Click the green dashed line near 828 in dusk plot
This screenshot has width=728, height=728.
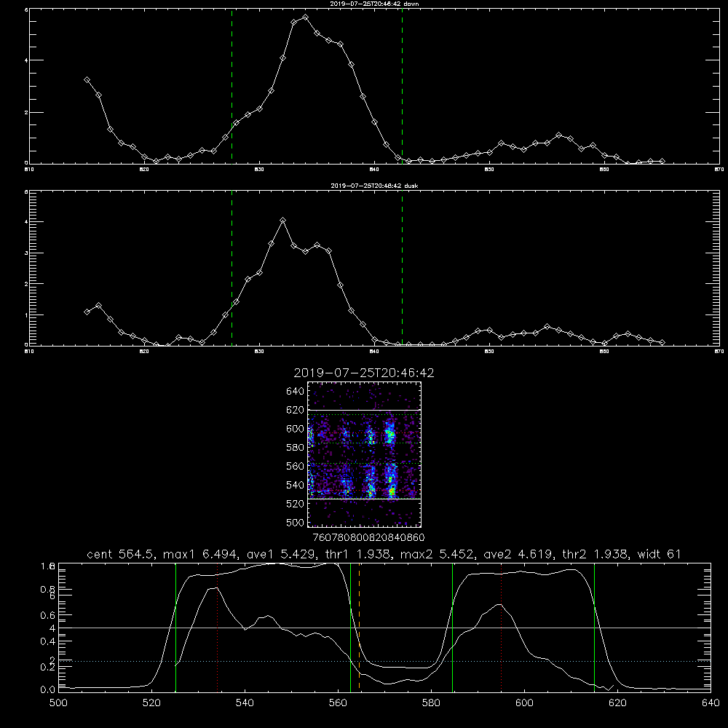232,268
